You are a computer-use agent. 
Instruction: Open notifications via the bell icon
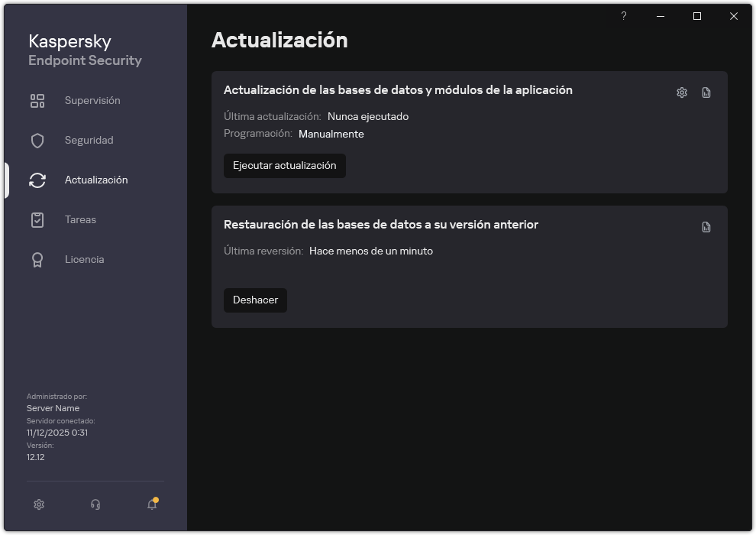[151, 504]
